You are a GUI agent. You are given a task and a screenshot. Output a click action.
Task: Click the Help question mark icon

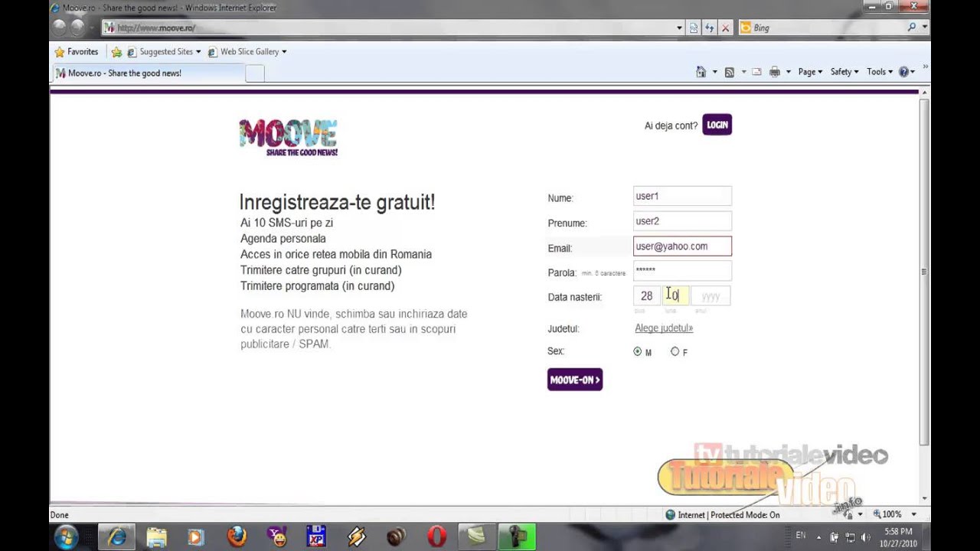903,72
